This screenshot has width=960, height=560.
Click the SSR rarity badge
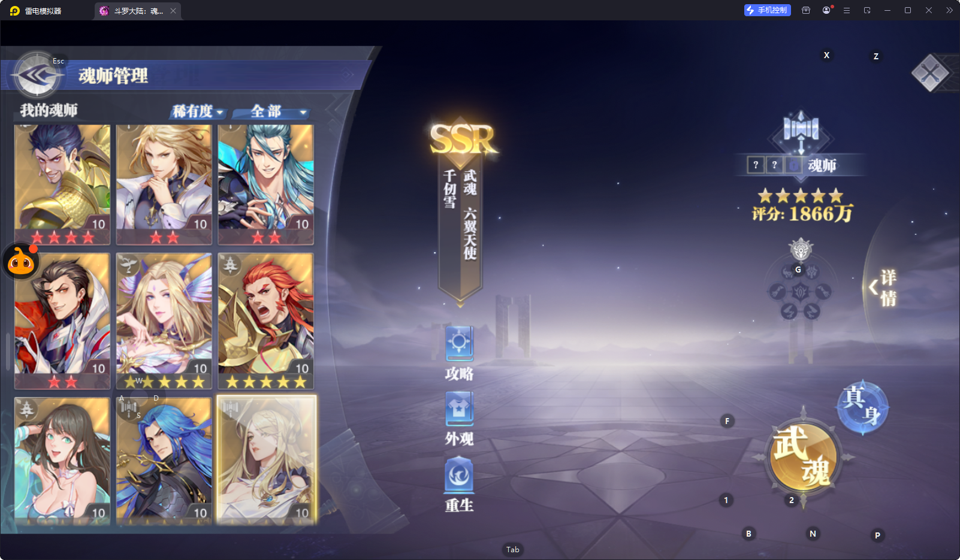click(x=462, y=140)
